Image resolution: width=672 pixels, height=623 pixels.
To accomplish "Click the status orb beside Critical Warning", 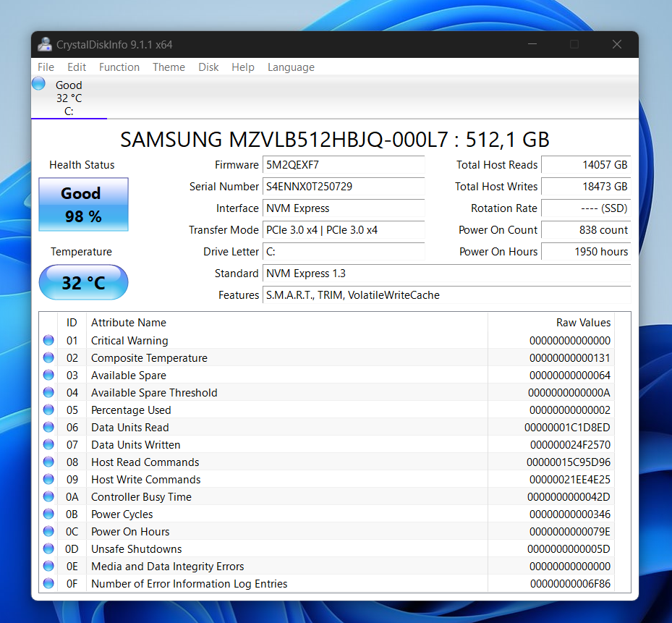I will pyautogui.click(x=48, y=341).
